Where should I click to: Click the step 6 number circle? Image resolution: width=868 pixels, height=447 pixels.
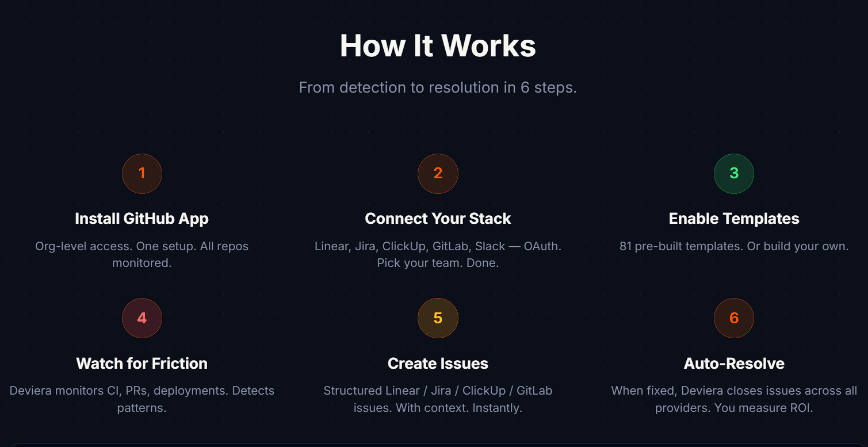(x=734, y=318)
